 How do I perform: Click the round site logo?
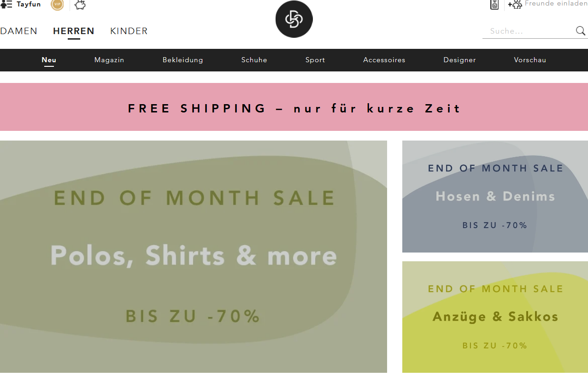click(294, 19)
